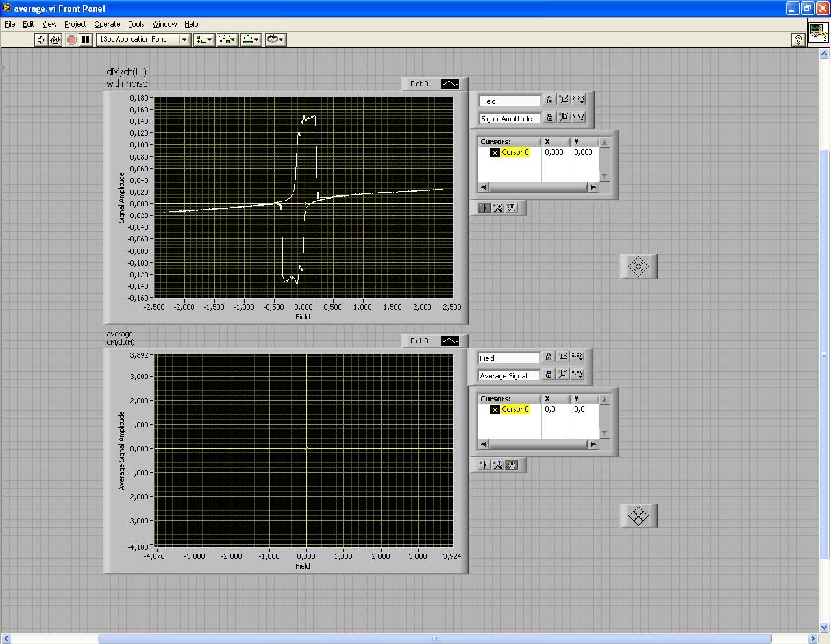Open Y scale format y.yy menu of top graph
Screen dimensions: 831x644
(x=578, y=118)
